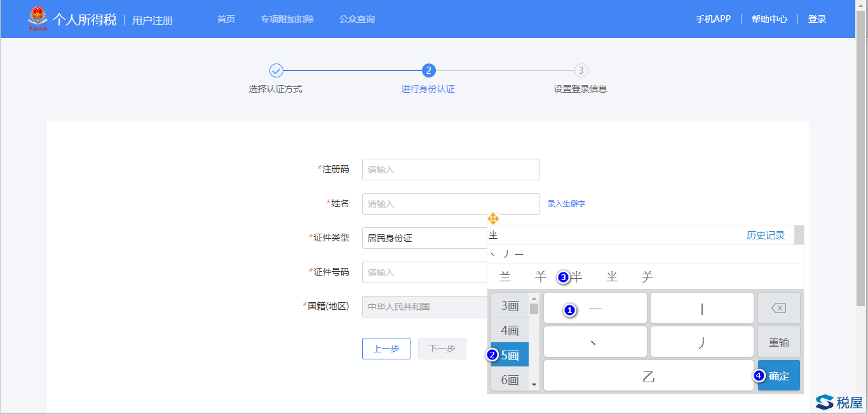
Task: Open the 证件类型 dropdown showing 居民身份证
Action: (424, 238)
